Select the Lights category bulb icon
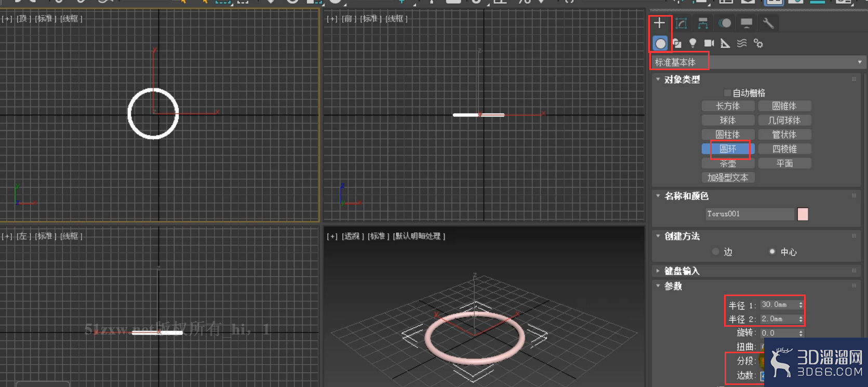Image resolution: width=868 pixels, height=387 pixels. click(x=692, y=43)
